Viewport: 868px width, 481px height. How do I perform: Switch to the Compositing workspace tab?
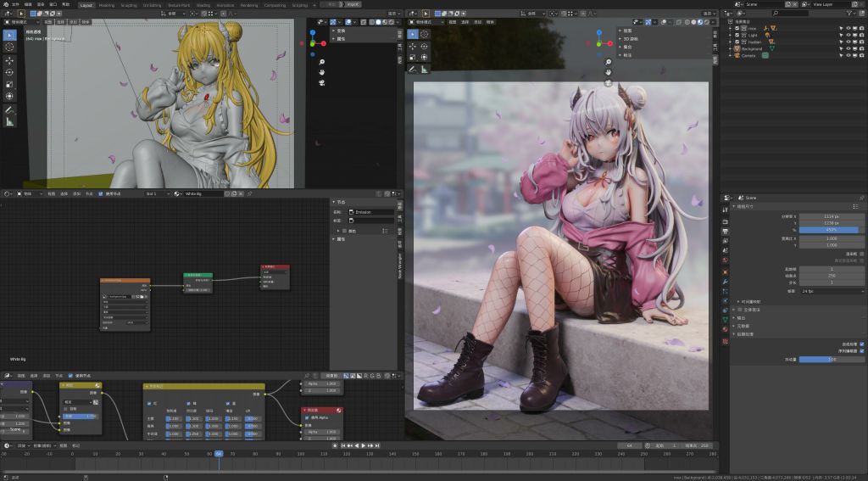[275, 5]
